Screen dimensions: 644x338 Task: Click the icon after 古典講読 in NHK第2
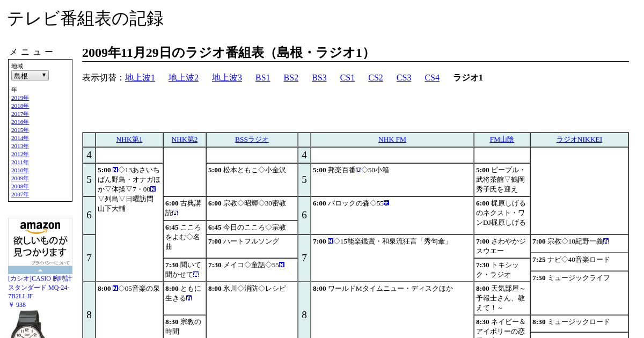tap(175, 213)
